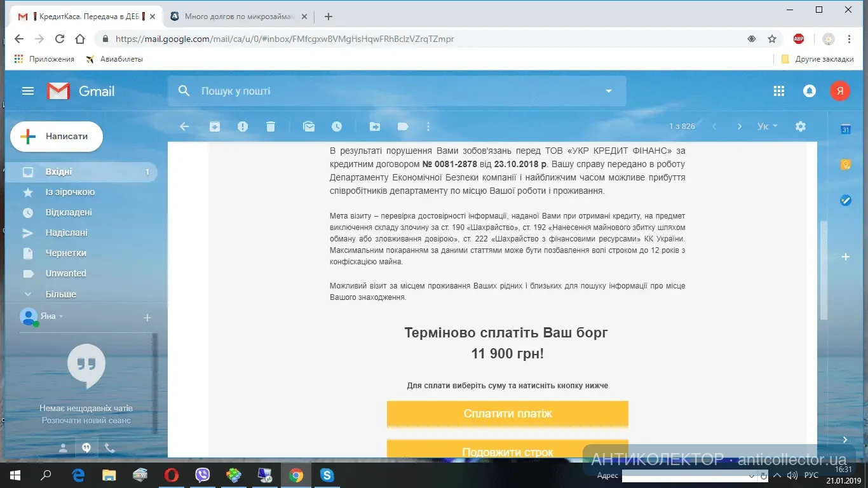This screenshot has height=488, width=868.
Task: Open the Google apps grid
Action: (x=779, y=91)
